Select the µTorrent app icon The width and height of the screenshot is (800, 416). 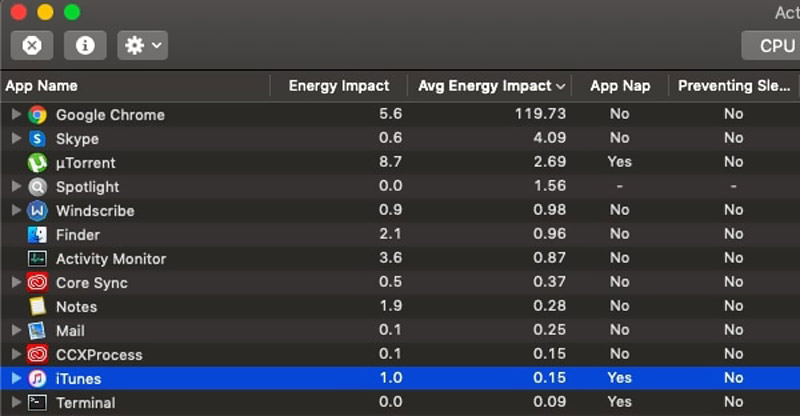[x=38, y=163]
